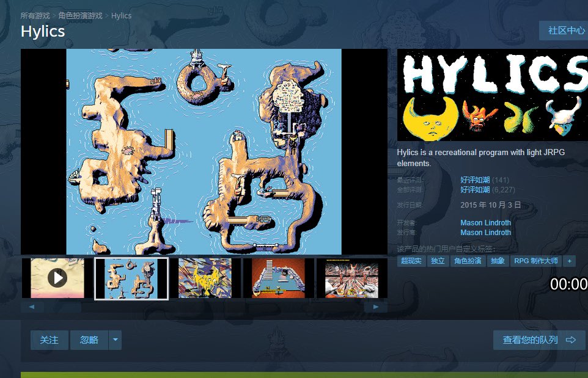Click 查看您的队列 view queue button
588x378 pixels.
click(x=539, y=340)
